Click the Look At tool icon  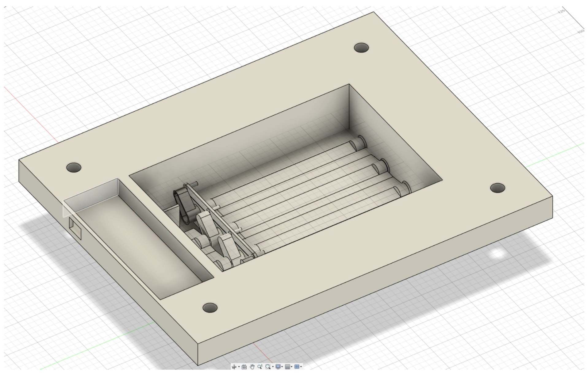click(244, 367)
